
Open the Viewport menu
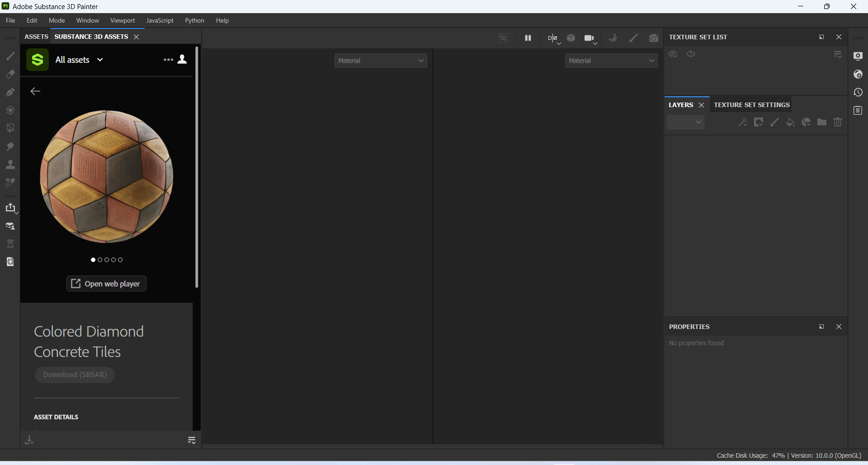(123, 21)
